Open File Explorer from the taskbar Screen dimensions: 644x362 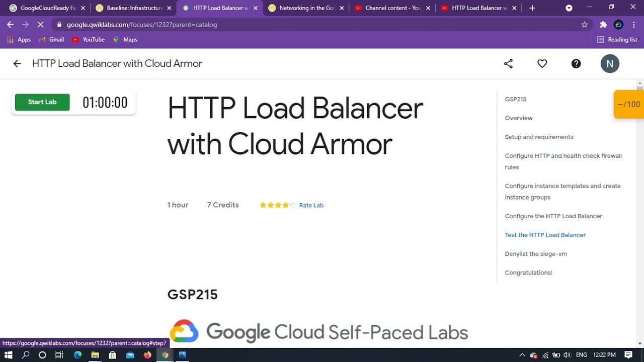click(95, 355)
